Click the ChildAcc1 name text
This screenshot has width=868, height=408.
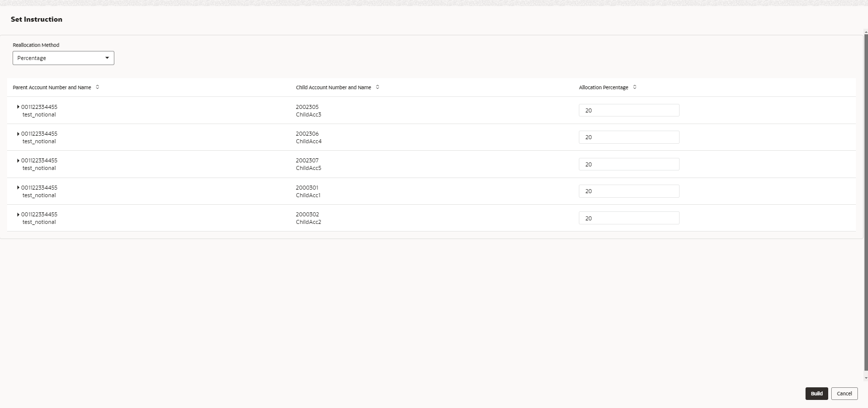tap(308, 195)
